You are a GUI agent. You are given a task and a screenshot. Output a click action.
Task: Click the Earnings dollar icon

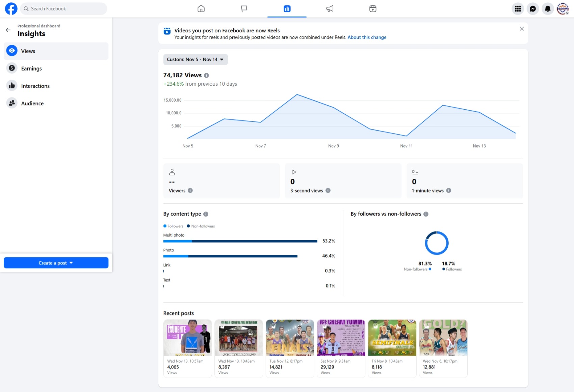tap(12, 68)
